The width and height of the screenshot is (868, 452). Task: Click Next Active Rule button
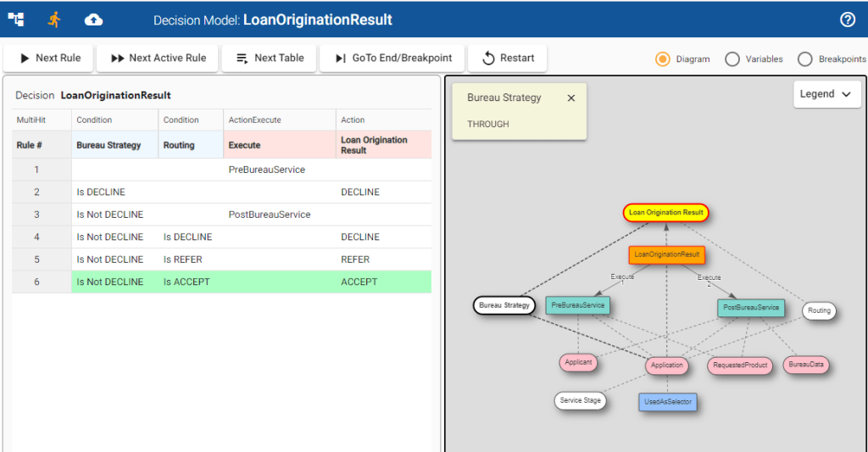point(159,59)
